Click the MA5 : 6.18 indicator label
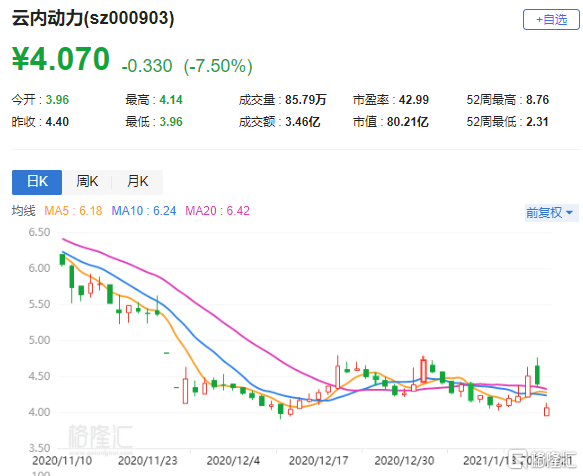The image size is (583, 476). (x=73, y=211)
